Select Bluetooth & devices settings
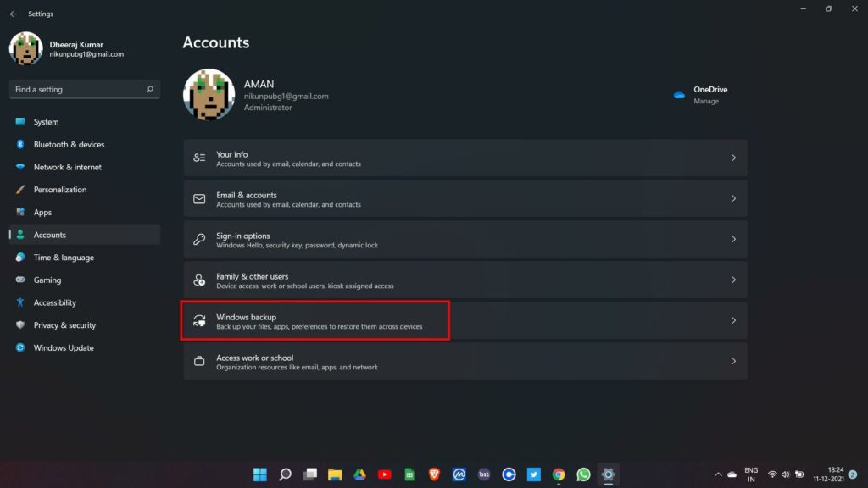This screenshot has height=488, width=868. 68,144
